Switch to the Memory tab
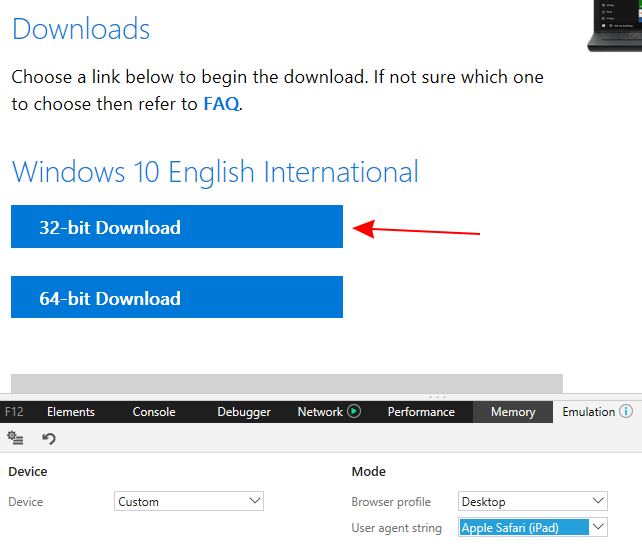 [513, 412]
